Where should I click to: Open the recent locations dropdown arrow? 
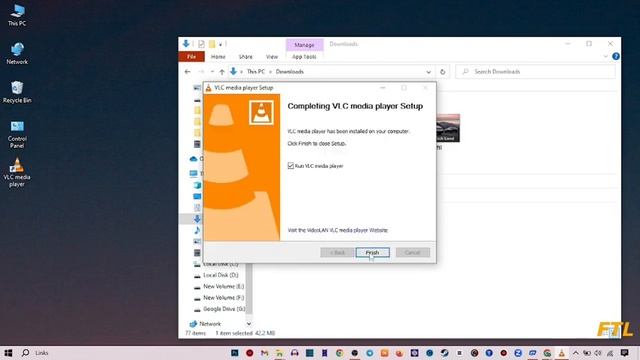click(x=212, y=71)
